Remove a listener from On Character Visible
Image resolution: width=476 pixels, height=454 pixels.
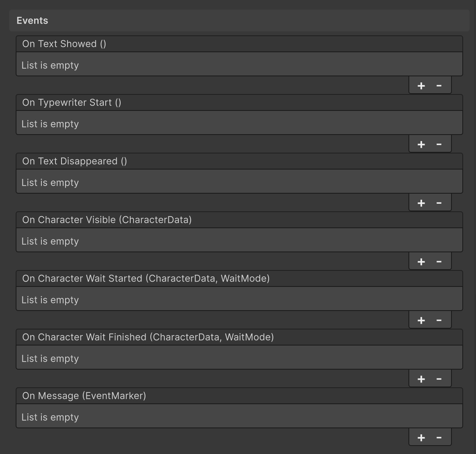pyautogui.click(x=439, y=262)
